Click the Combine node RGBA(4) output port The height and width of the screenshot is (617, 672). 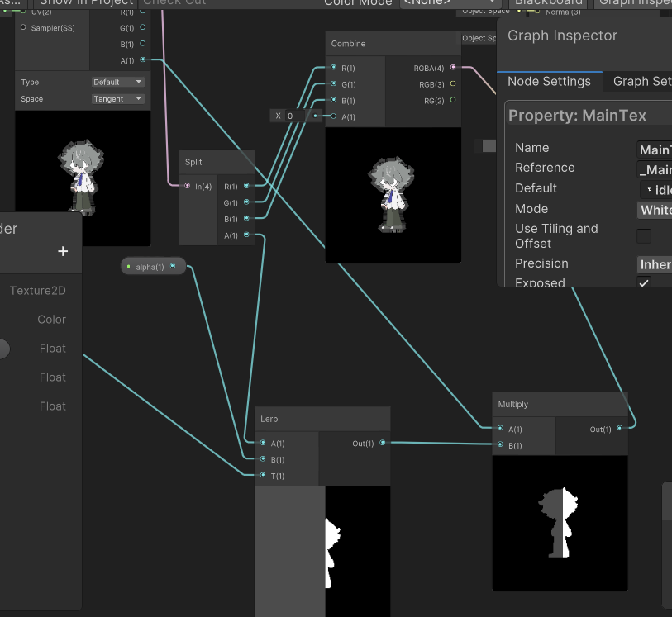click(x=453, y=68)
